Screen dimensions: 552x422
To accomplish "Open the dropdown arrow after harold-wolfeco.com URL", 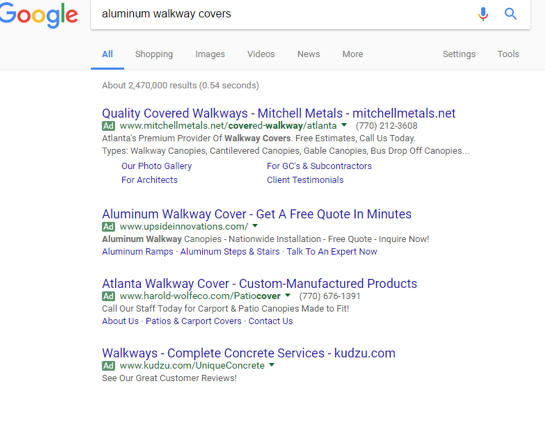I will [x=288, y=295].
